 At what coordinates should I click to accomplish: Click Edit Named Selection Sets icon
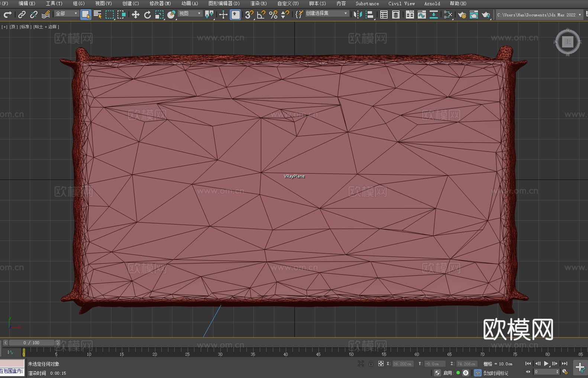[x=299, y=14]
